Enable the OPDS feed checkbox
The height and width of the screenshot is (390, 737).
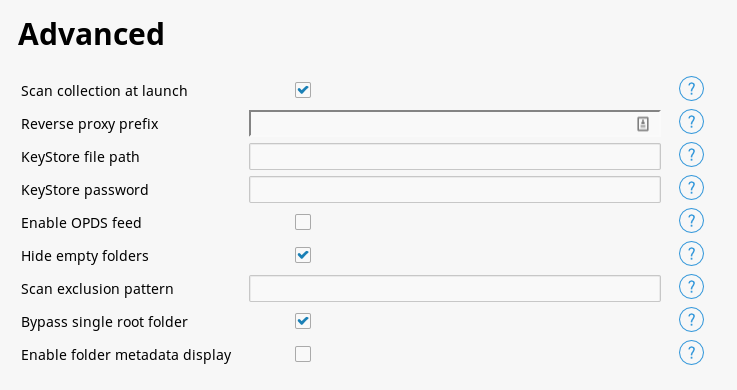tap(303, 222)
